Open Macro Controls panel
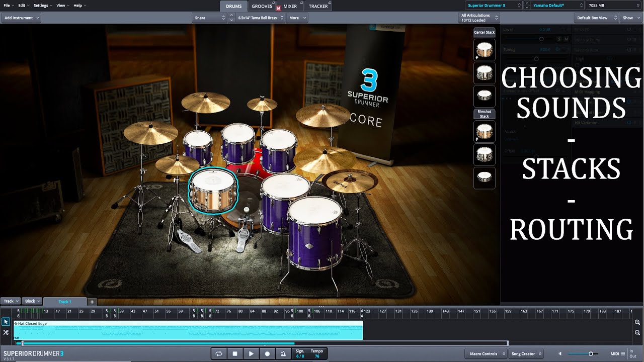The width and height of the screenshot is (644, 362). click(486, 354)
